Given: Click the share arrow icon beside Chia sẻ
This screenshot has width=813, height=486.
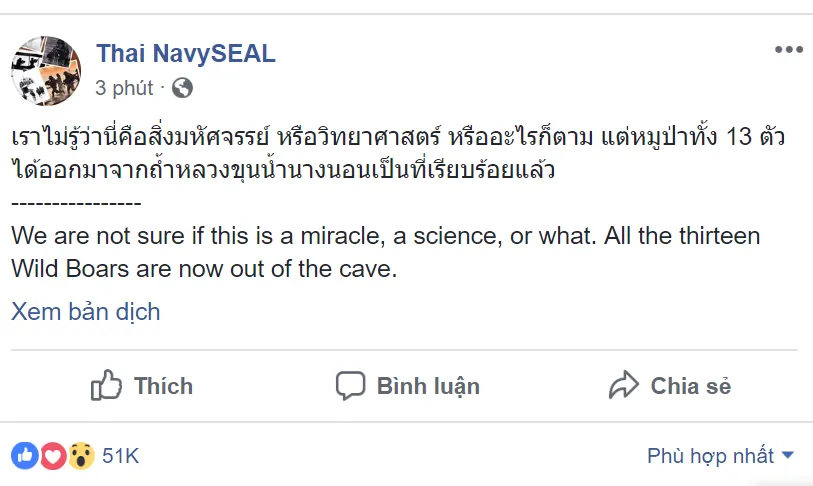Looking at the screenshot, I should (x=624, y=385).
